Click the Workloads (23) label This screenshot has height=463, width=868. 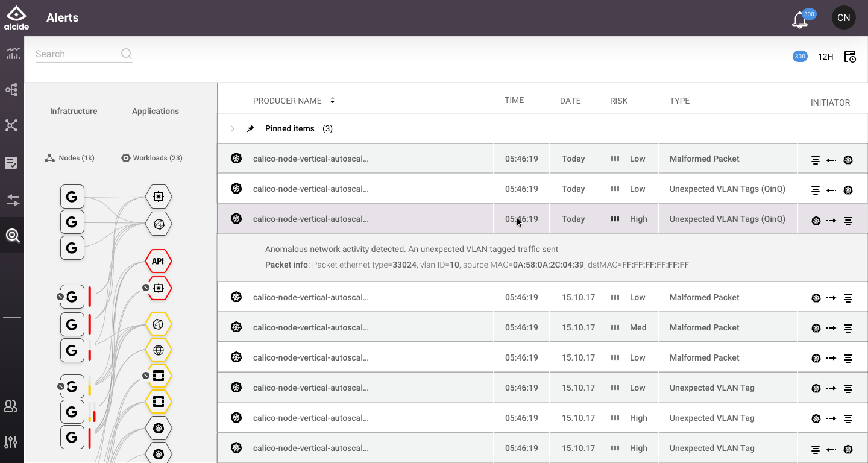tap(157, 158)
